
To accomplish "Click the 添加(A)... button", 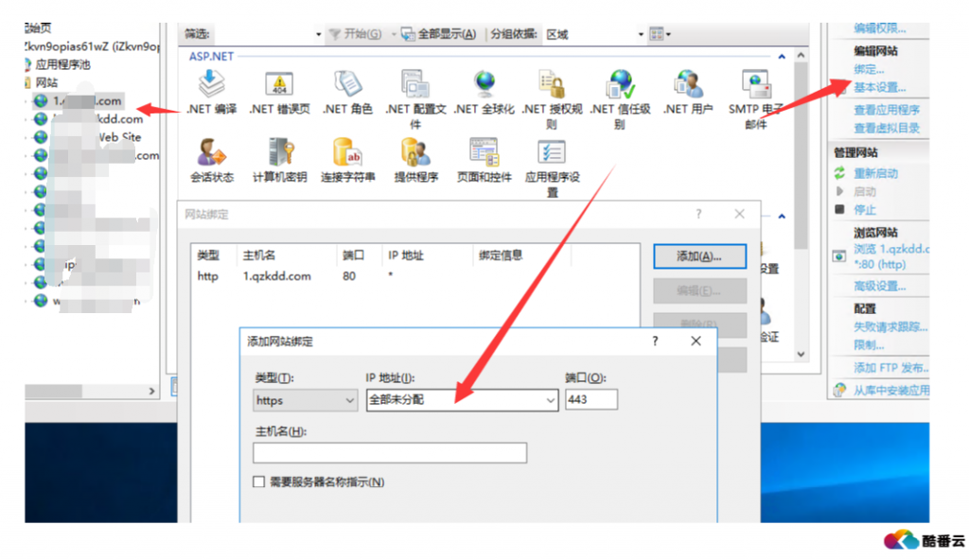I will click(699, 256).
